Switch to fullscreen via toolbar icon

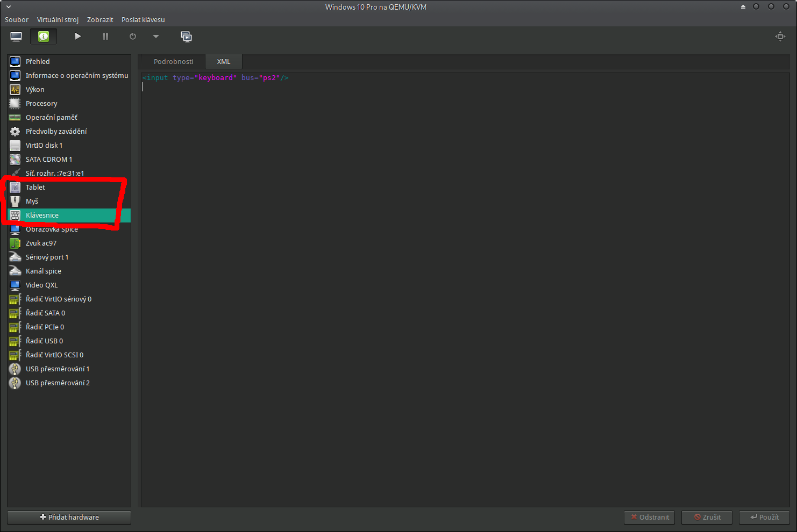coord(780,37)
